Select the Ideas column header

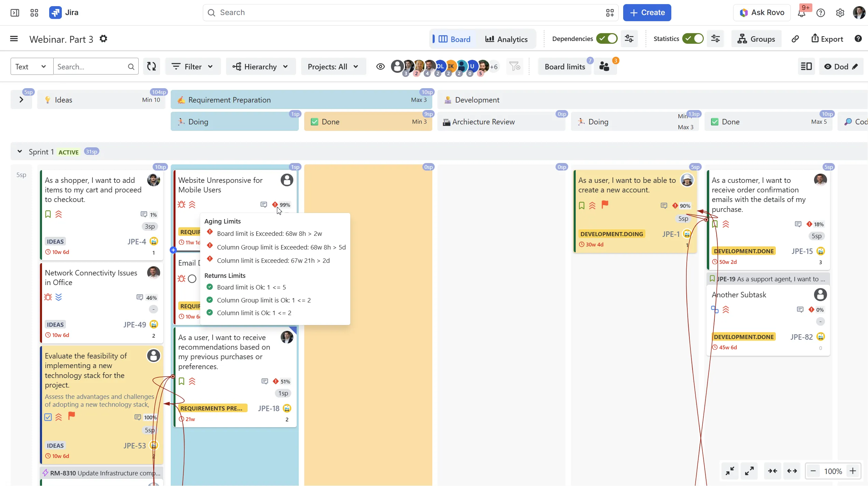coord(101,99)
